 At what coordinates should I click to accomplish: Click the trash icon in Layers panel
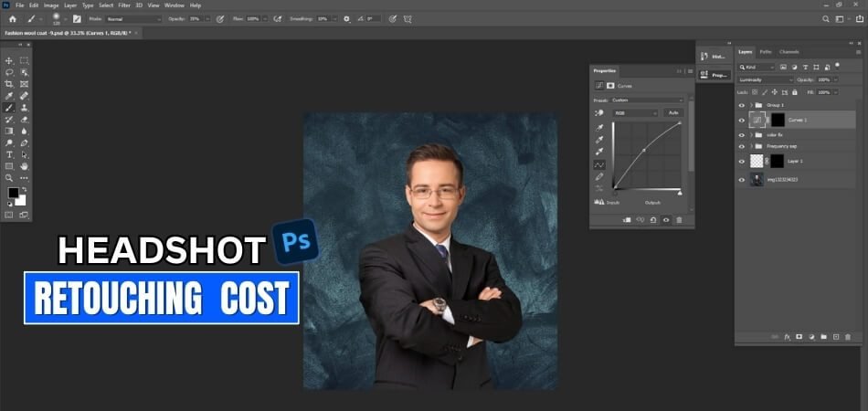point(848,337)
